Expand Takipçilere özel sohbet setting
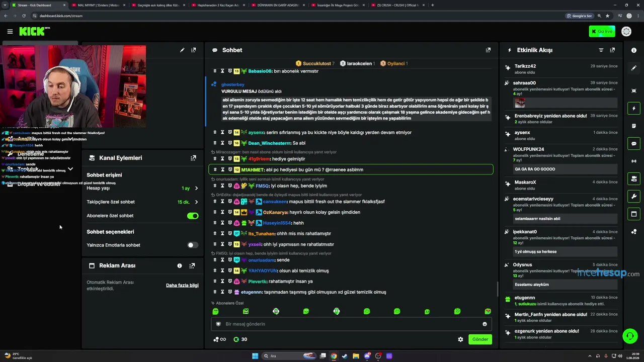Image resolution: width=644 pixels, height=362 pixels. (196, 202)
